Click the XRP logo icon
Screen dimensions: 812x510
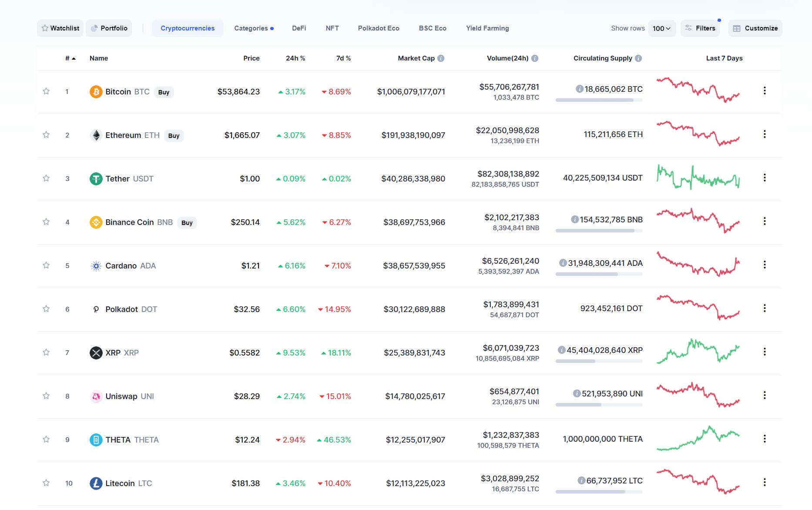click(96, 353)
